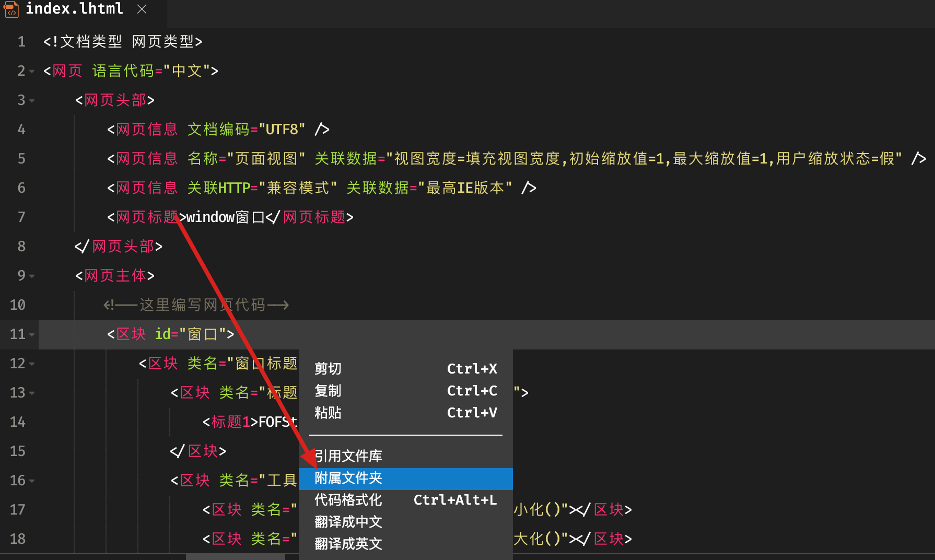Click the 语言代码 attribute on line 2
Image resolution: width=935 pixels, height=560 pixels.
(x=123, y=71)
